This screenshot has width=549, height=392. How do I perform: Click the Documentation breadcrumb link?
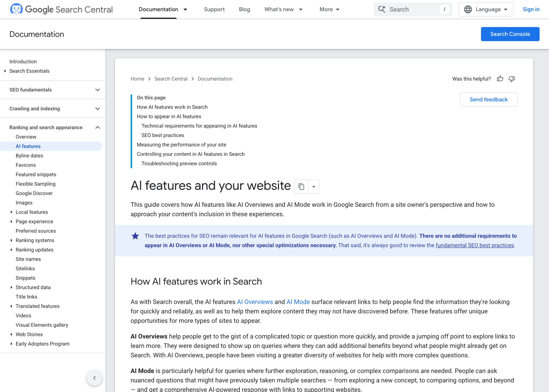click(x=215, y=79)
